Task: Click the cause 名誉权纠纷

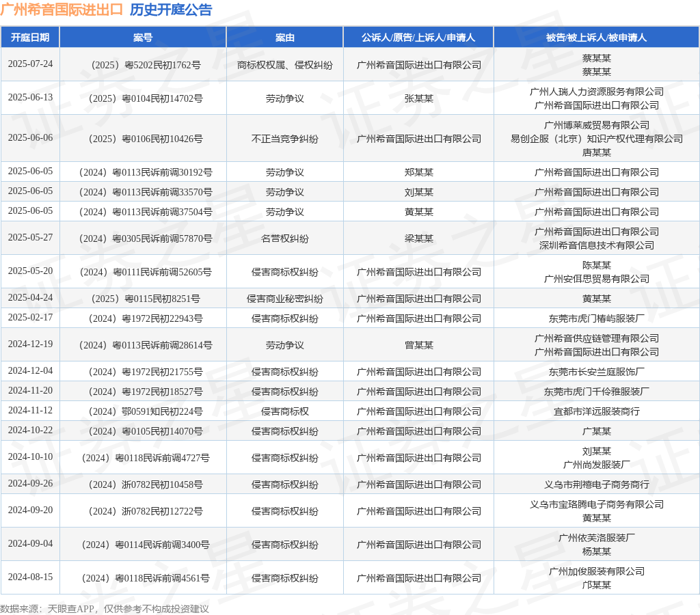Action: (285, 238)
